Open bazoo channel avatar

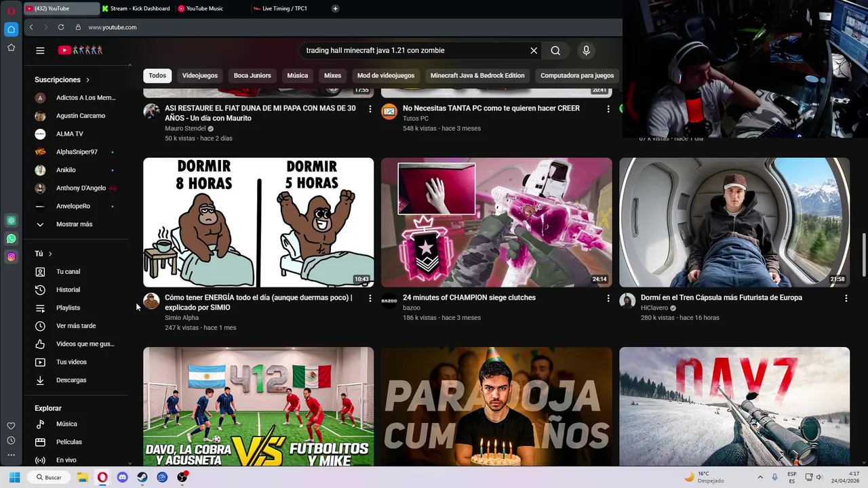click(x=389, y=301)
